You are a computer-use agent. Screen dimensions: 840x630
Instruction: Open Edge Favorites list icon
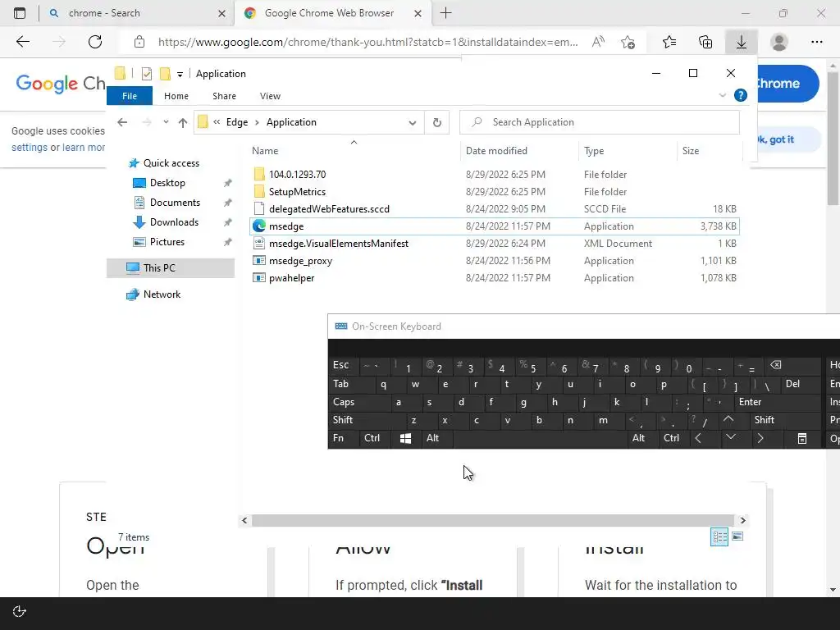(669, 42)
